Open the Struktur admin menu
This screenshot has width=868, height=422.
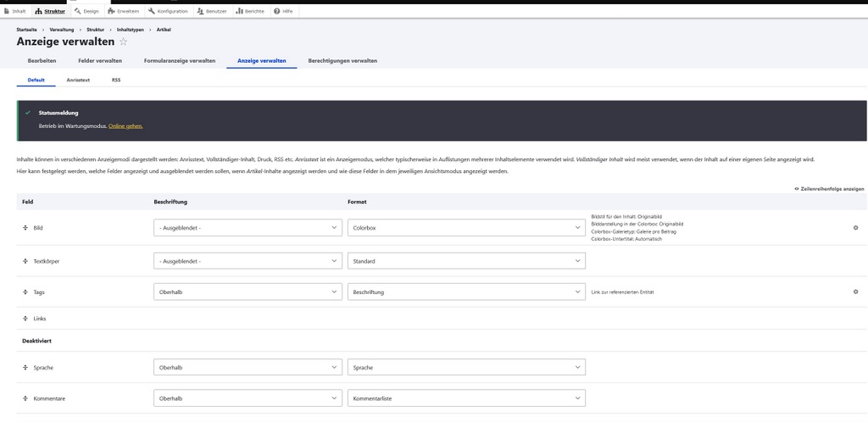(x=50, y=11)
